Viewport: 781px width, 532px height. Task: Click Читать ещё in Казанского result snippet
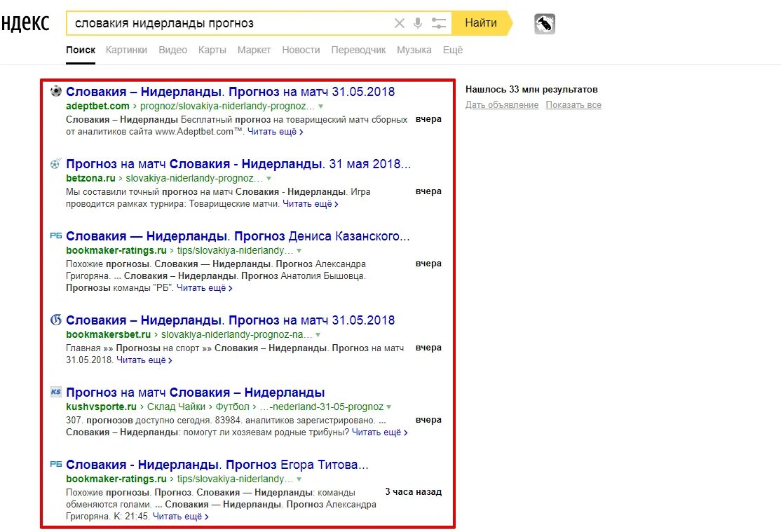click(x=204, y=288)
